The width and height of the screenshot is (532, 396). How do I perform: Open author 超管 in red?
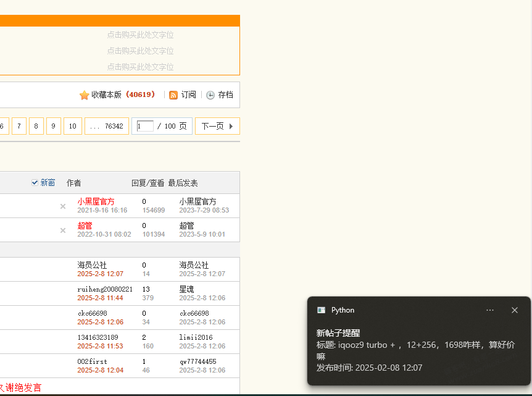[85, 226]
